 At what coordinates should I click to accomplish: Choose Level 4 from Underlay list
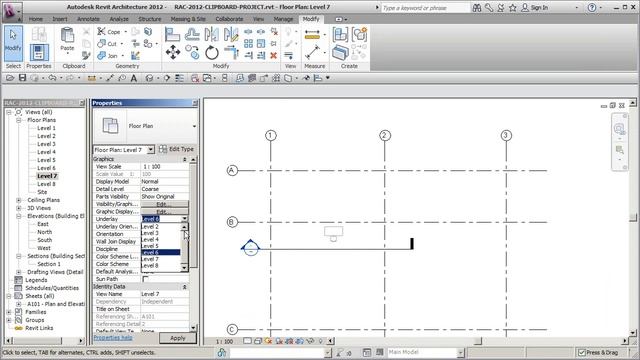pos(160,240)
